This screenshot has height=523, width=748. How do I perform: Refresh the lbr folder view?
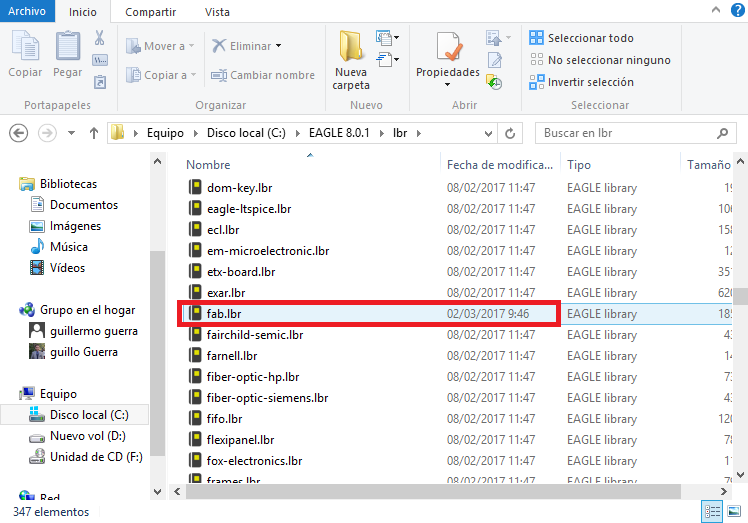coord(510,133)
